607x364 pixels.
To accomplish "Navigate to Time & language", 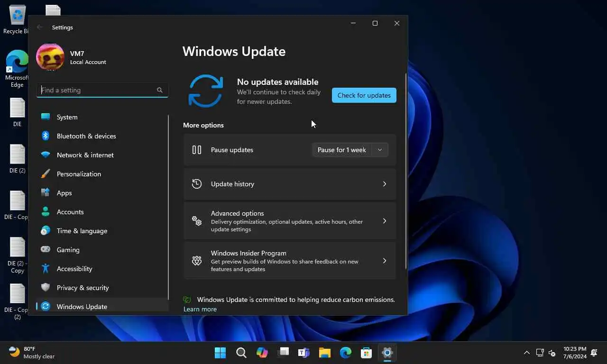I will point(102,231).
